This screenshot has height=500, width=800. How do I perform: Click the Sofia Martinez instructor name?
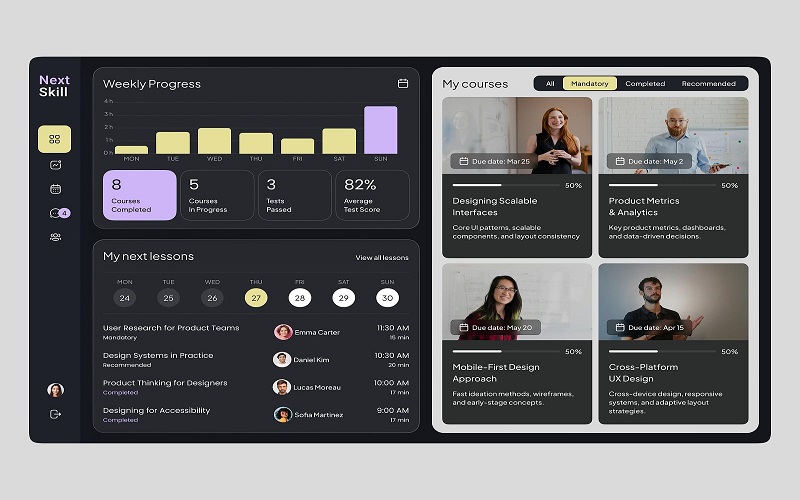point(318,415)
